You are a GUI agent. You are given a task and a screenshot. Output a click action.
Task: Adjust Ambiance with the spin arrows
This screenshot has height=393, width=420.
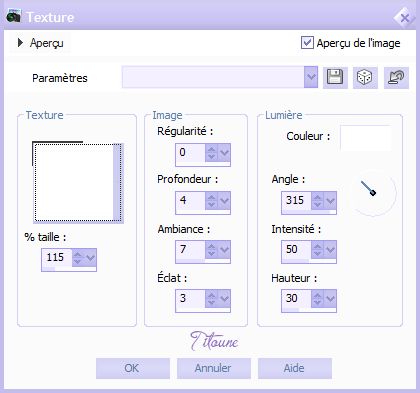point(211,250)
